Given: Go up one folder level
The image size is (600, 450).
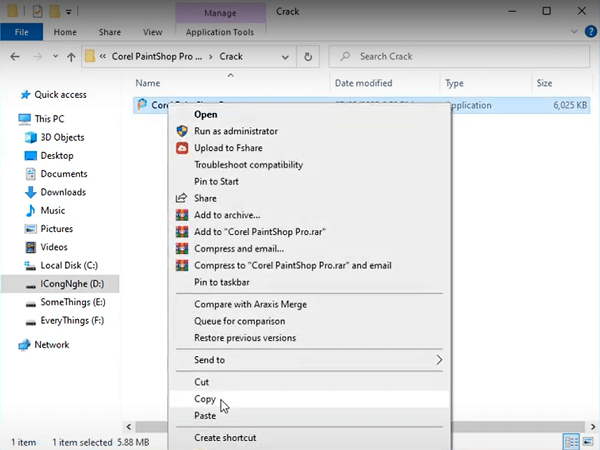Looking at the screenshot, I should coord(71,57).
